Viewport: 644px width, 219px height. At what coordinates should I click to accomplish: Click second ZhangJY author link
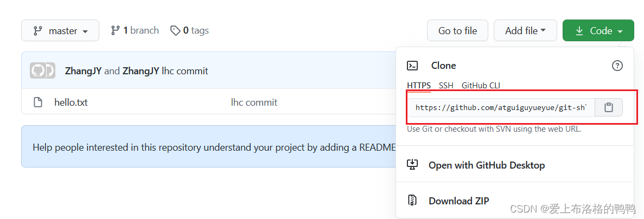point(141,71)
